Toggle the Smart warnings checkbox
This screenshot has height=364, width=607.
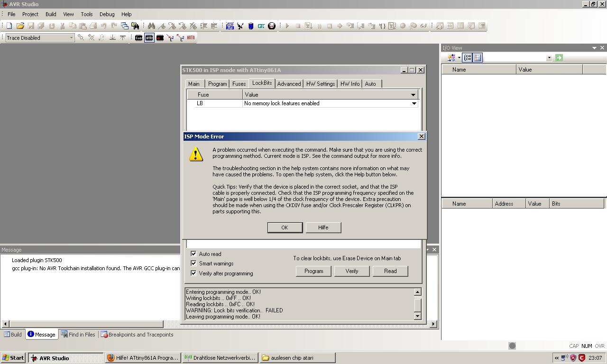click(193, 264)
